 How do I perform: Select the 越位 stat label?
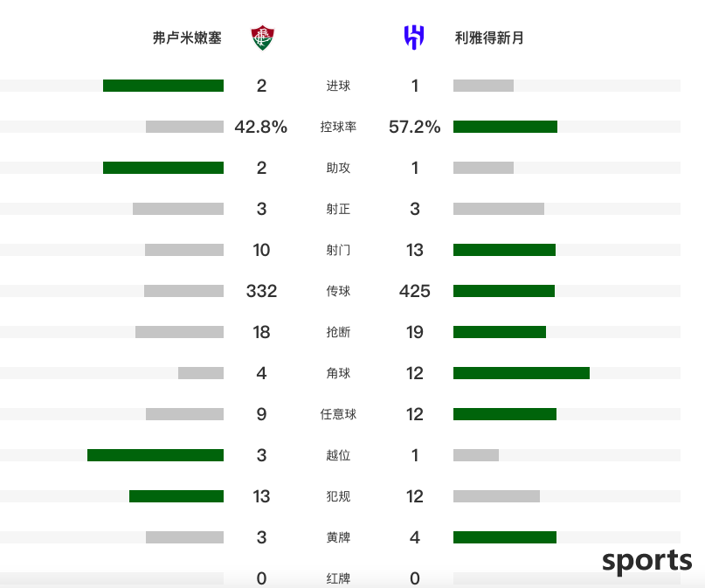(338, 455)
